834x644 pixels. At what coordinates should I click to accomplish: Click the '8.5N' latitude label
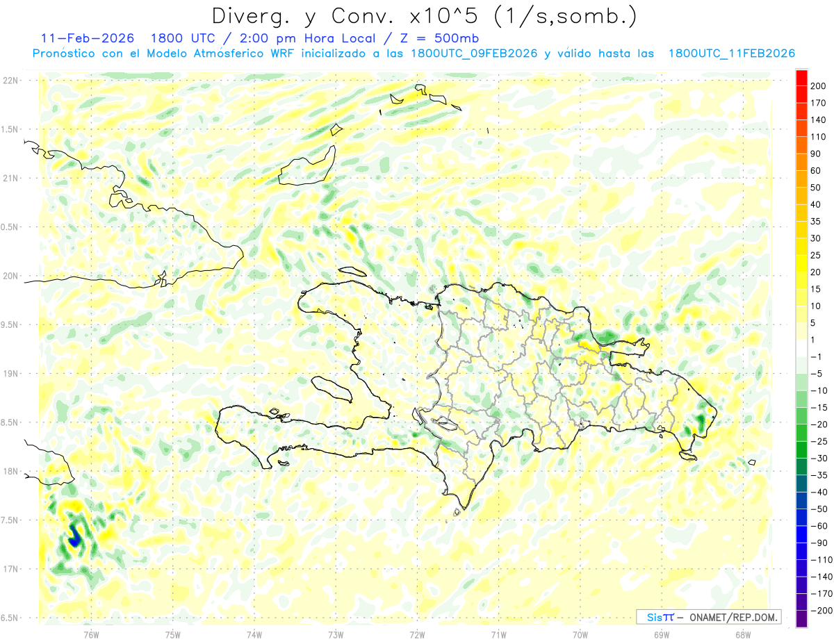(x=9, y=422)
